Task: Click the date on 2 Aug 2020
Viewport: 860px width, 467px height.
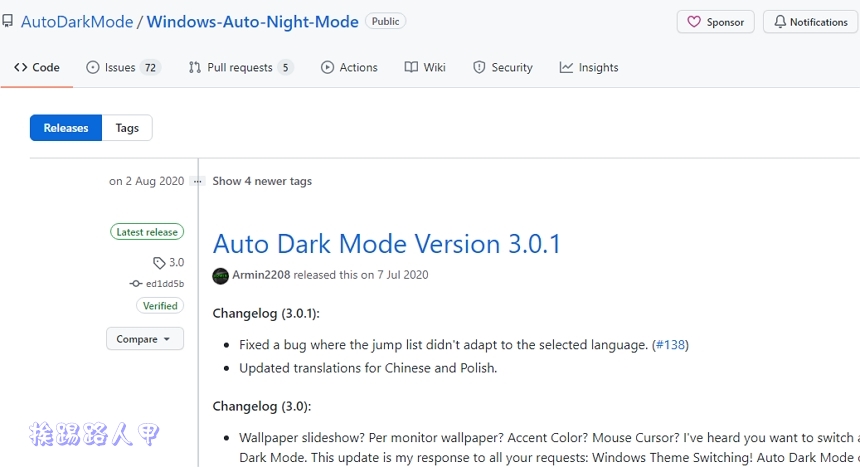Action: pos(146,181)
